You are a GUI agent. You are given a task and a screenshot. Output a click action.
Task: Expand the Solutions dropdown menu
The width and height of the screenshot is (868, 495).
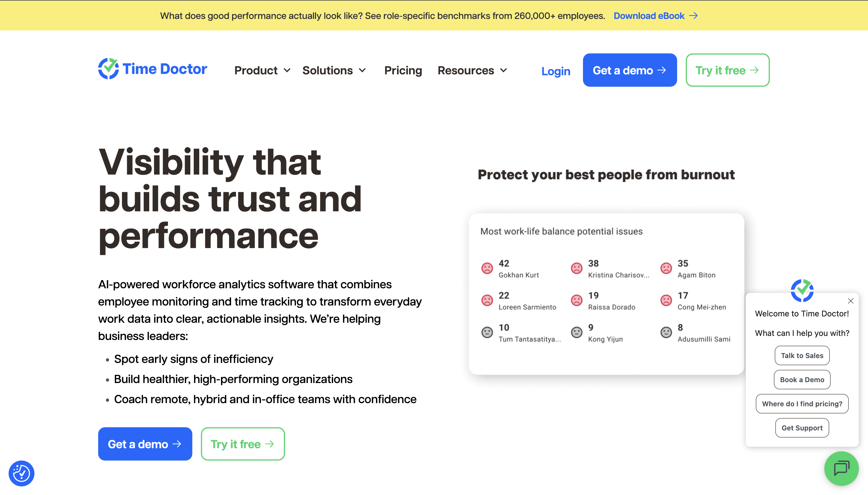334,70
